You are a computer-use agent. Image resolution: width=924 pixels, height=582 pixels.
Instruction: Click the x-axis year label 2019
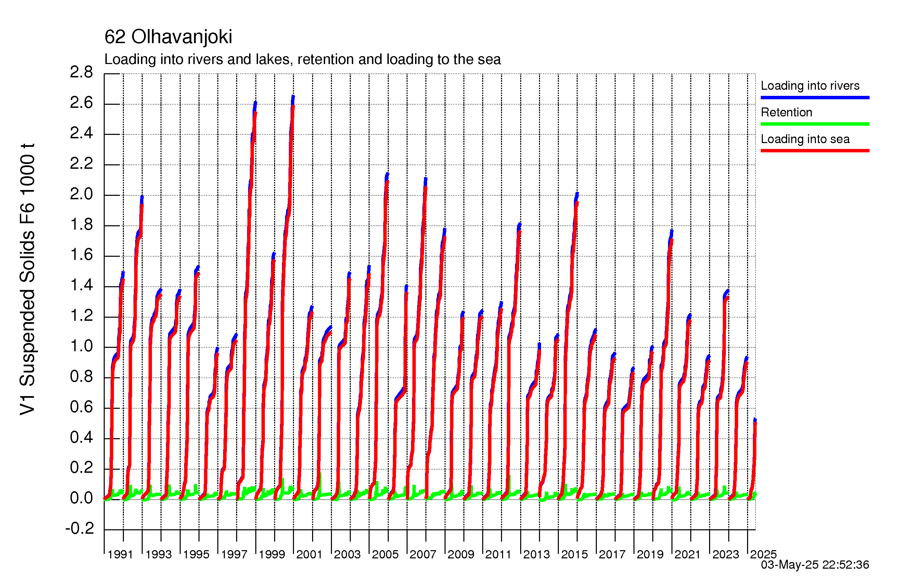click(650, 554)
